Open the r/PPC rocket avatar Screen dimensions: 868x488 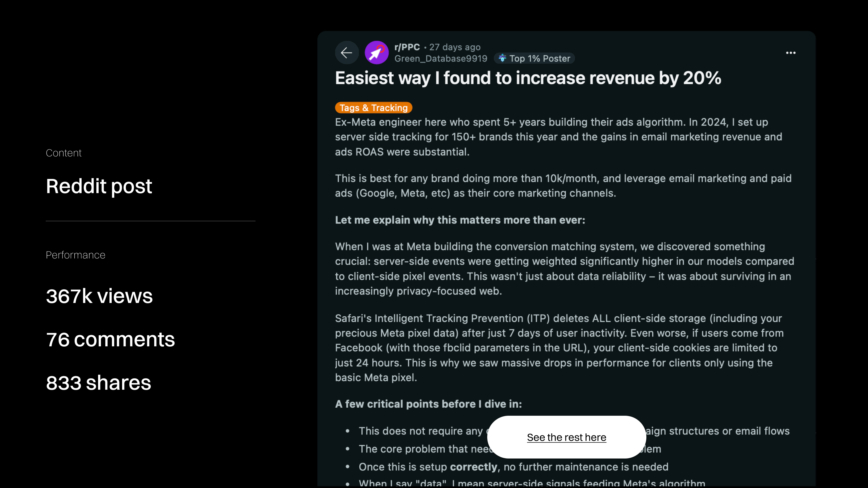pyautogui.click(x=376, y=53)
